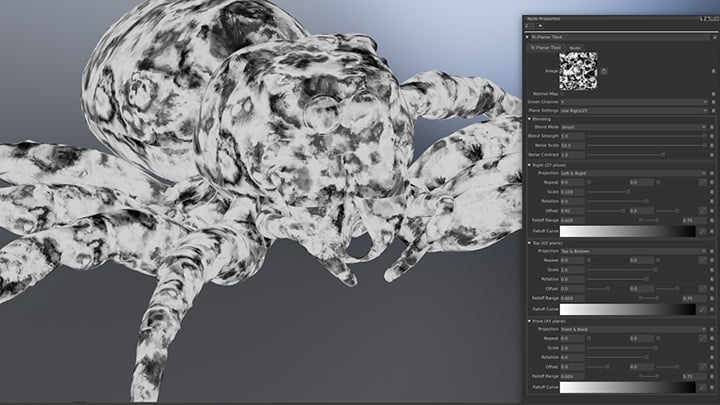720x405 pixels.
Task: Click the Scale value field in Right plane
Action: click(572, 192)
